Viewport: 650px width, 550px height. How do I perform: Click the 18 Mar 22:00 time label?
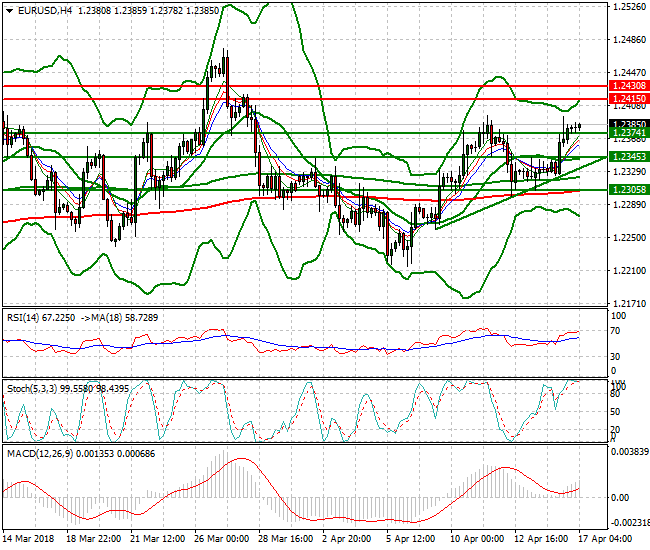(94, 539)
